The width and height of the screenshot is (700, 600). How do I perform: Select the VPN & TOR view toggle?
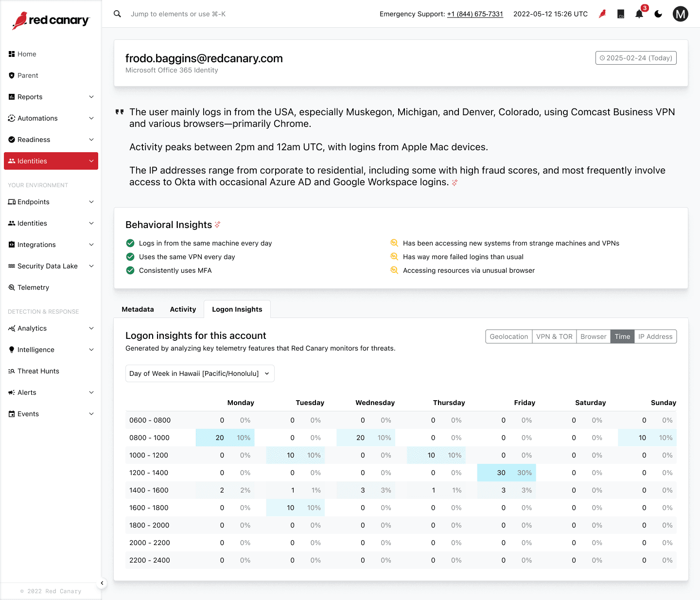click(x=554, y=336)
